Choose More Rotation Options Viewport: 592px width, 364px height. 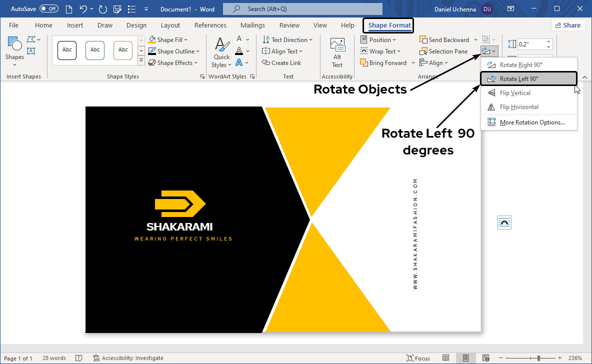click(x=532, y=122)
